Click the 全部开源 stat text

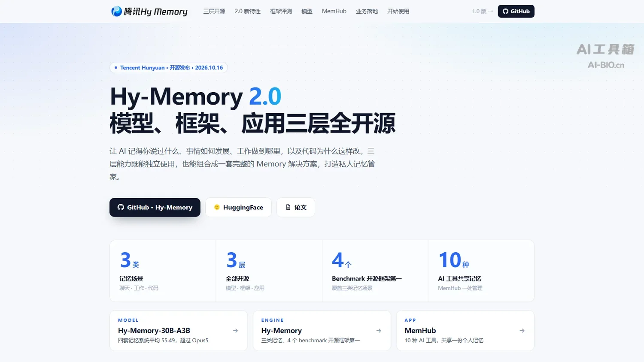point(237,278)
